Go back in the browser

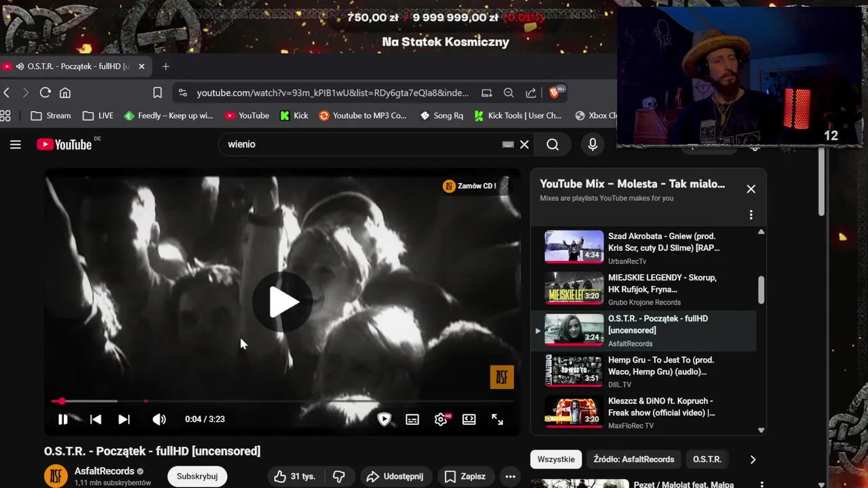tap(7, 93)
